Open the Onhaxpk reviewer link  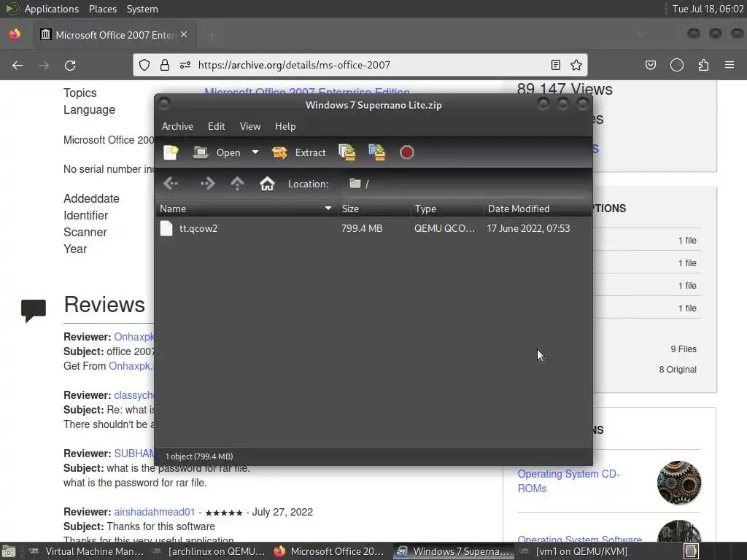click(x=134, y=337)
